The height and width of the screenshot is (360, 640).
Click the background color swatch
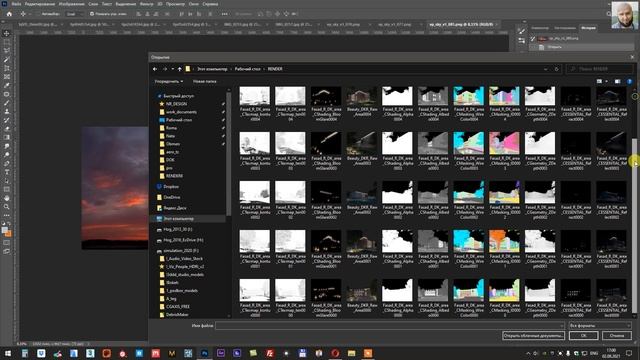pyautogui.click(x=9, y=234)
